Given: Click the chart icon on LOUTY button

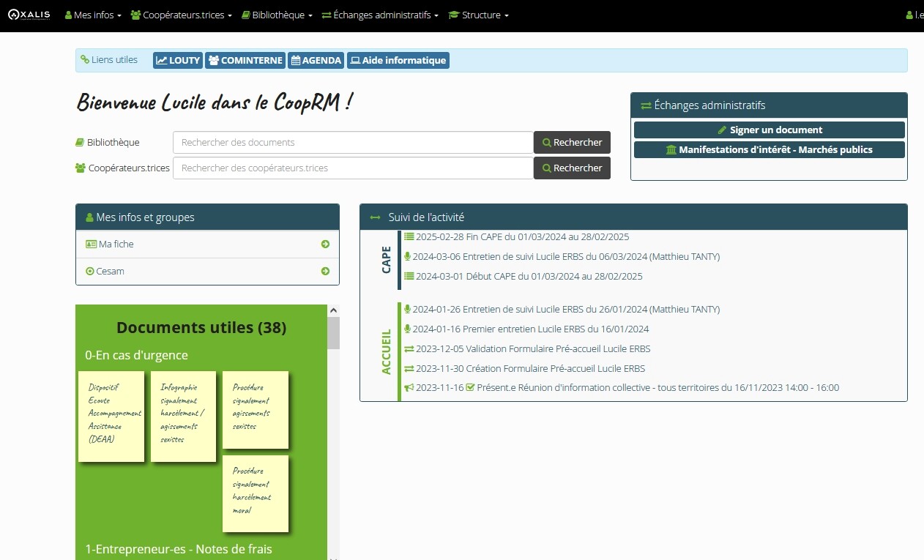Looking at the screenshot, I should (x=162, y=61).
